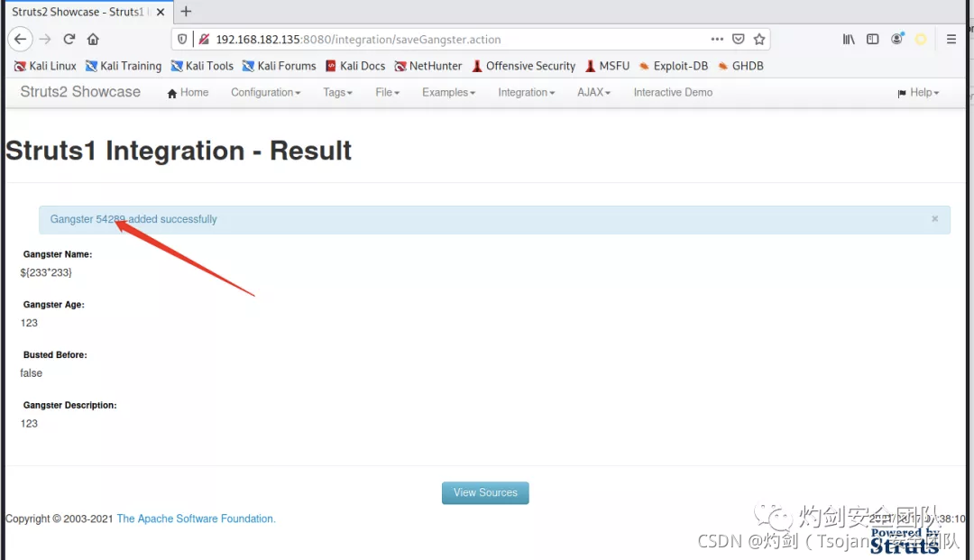
Task: Open Kali Tools bookmark
Action: 202,66
